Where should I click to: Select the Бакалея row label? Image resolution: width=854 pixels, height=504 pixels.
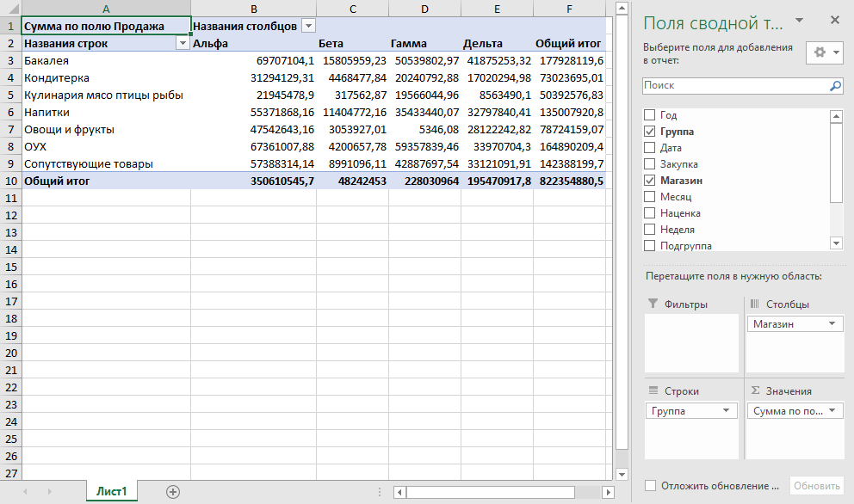[106, 60]
